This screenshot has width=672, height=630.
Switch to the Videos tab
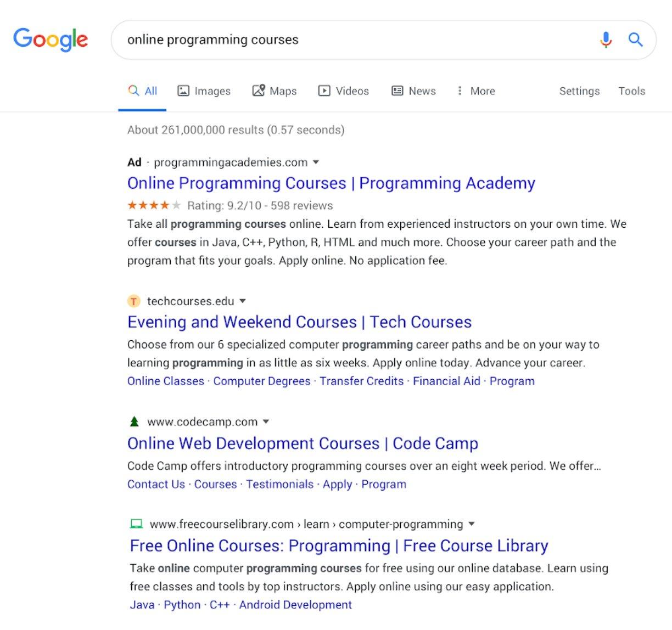click(x=344, y=91)
